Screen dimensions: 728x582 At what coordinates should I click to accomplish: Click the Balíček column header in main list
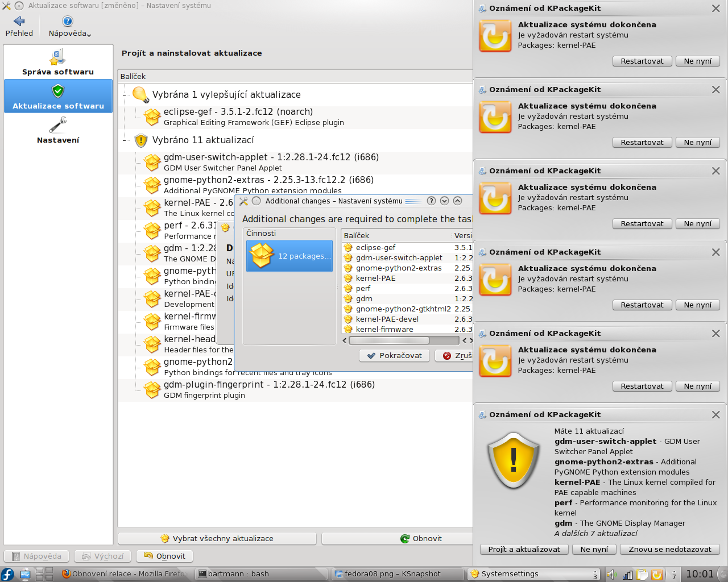click(x=295, y=76)
